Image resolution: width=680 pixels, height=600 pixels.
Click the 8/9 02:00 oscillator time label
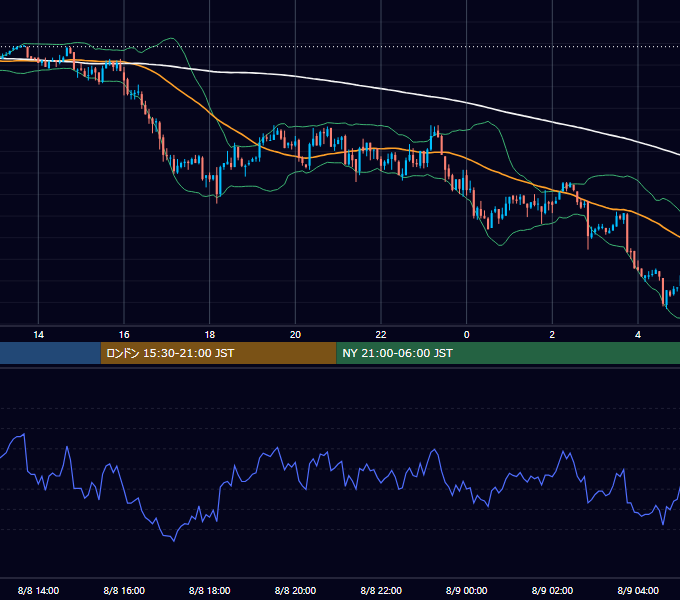552,590
